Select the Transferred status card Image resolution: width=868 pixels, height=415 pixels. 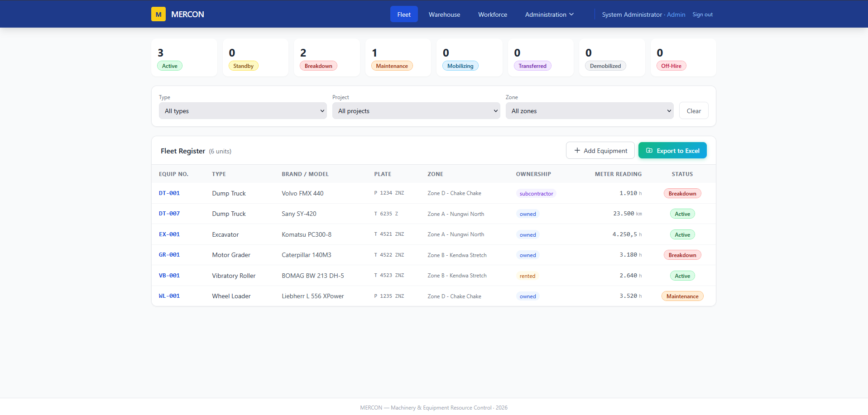(x=541, y=57)
